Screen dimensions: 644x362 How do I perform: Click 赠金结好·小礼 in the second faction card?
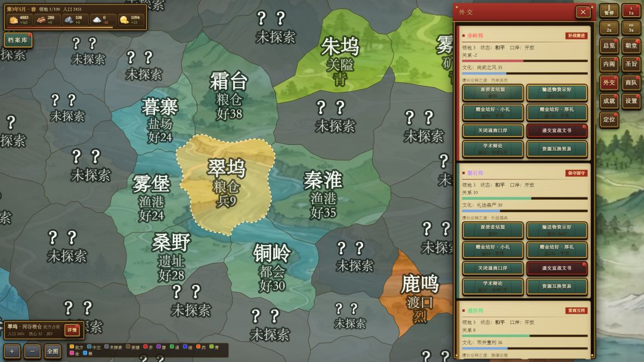(x=493, y=250)
